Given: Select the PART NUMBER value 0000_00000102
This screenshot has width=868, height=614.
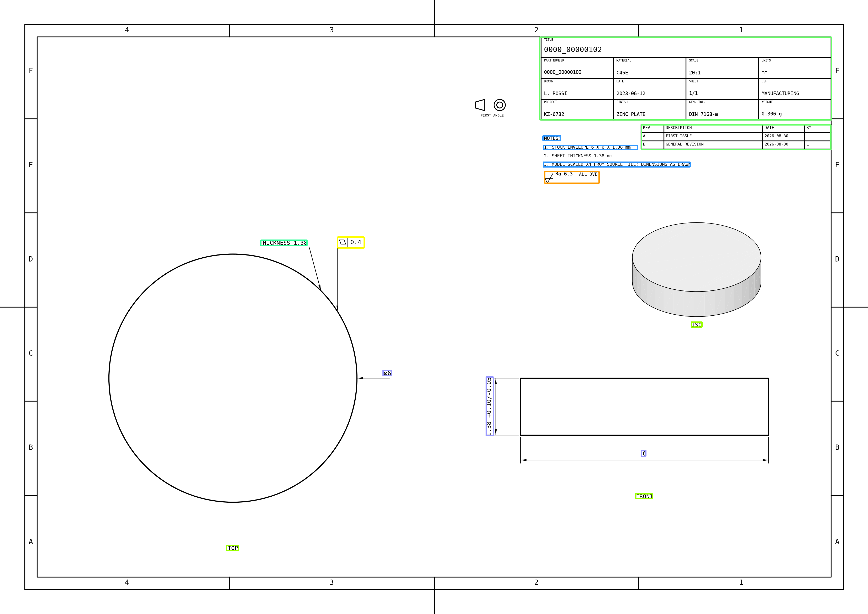Looking at the screenshot, I should pos(562,72).
